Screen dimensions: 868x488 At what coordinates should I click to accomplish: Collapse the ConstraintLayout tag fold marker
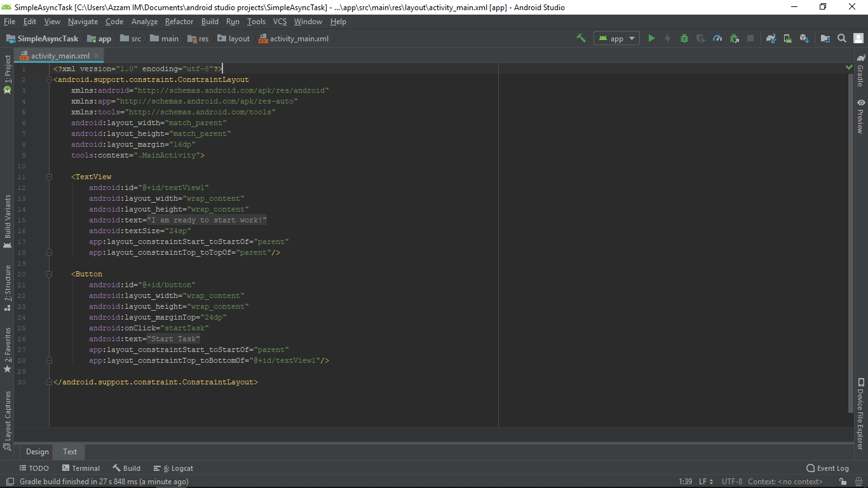coord(49,79)
